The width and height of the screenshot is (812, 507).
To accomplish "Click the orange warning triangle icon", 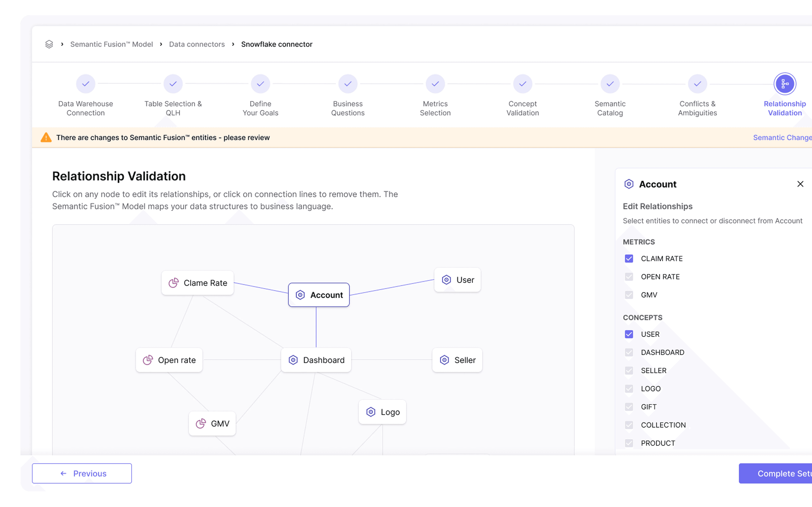I will [x=46, y=137].
